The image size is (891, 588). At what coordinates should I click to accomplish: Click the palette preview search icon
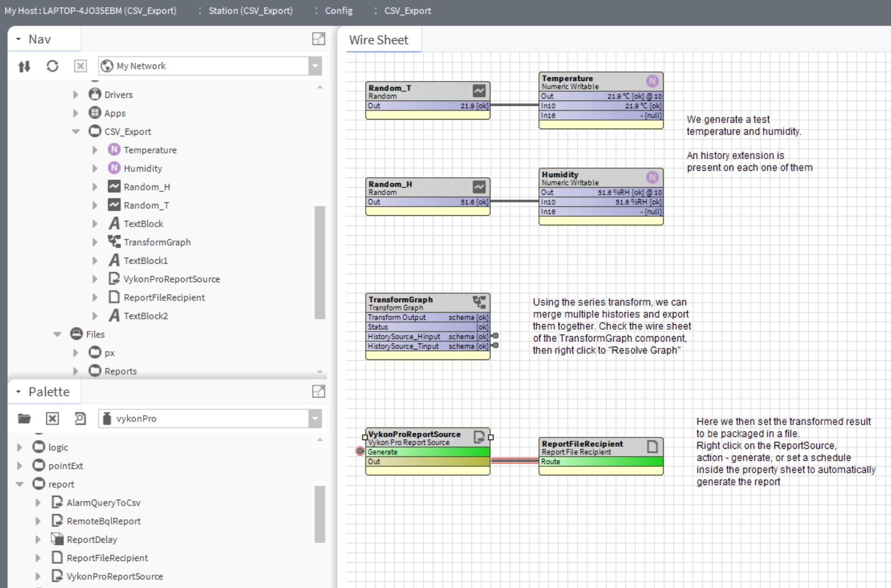(80, 419)
